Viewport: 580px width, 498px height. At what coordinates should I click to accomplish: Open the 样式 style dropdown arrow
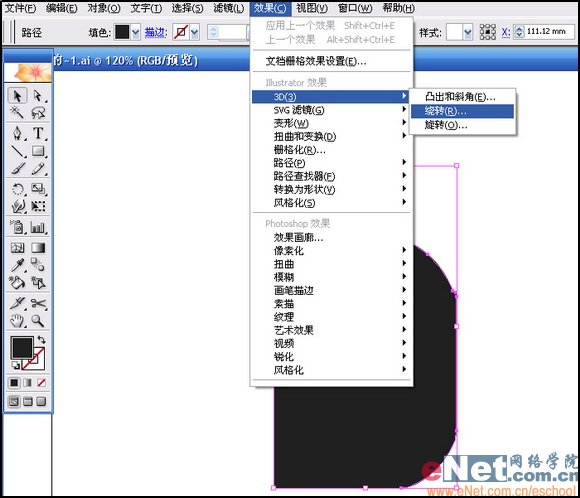click(x=468, y=33)
